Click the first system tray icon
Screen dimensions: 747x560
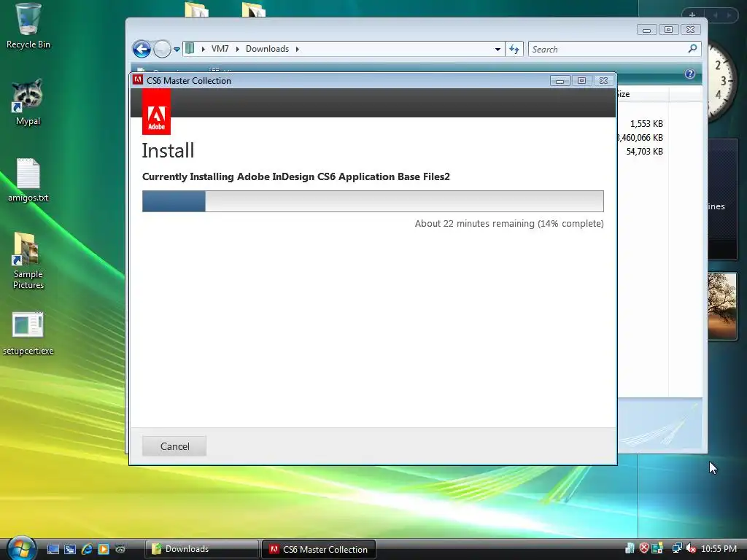630,548
